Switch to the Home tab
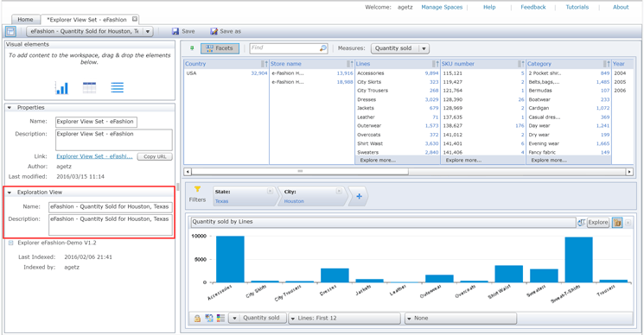The image size is (644, 335). coord(25,19)
